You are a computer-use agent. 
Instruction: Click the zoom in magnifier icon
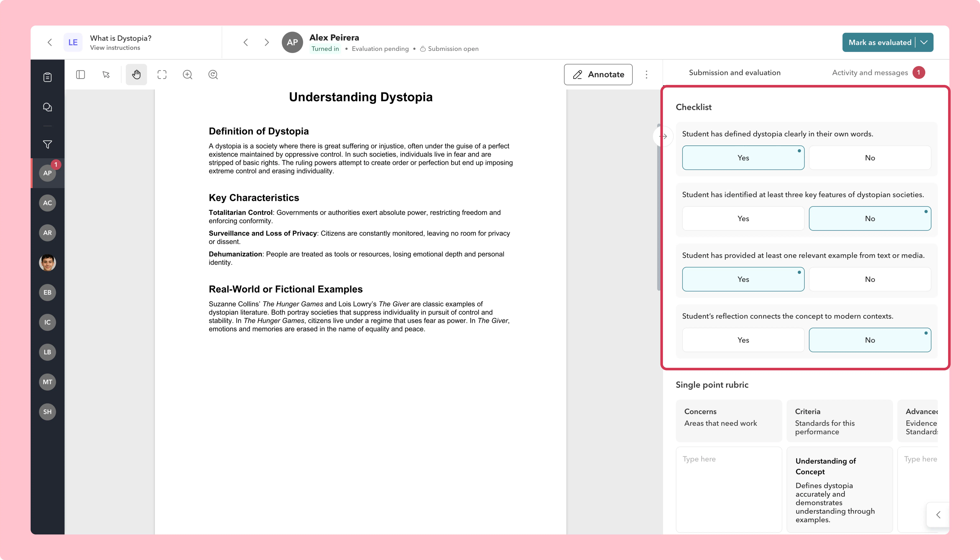(x=188, y=74)
